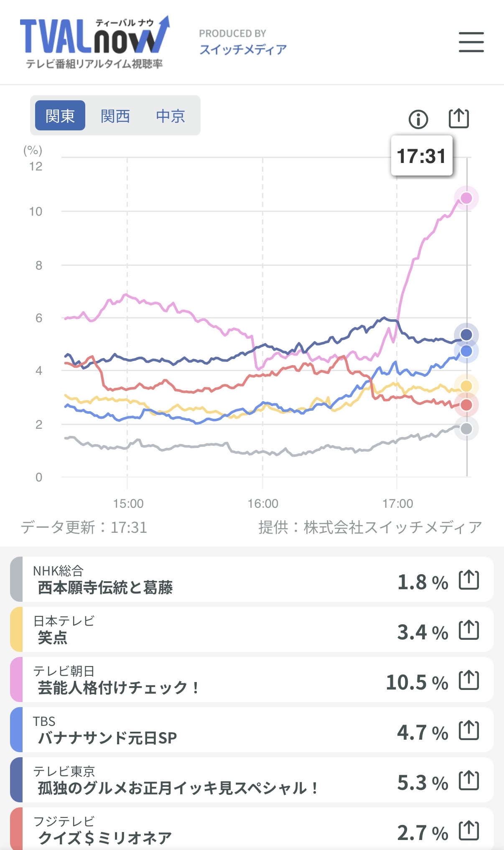Click the yellow 日本テレビ color swatch

[17, 630]
